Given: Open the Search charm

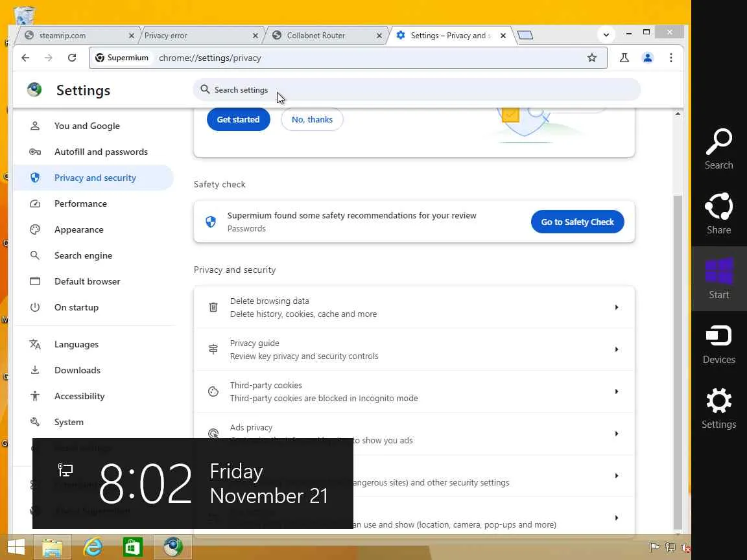Looking at the screenshot, I should click(x=719, y=148).
